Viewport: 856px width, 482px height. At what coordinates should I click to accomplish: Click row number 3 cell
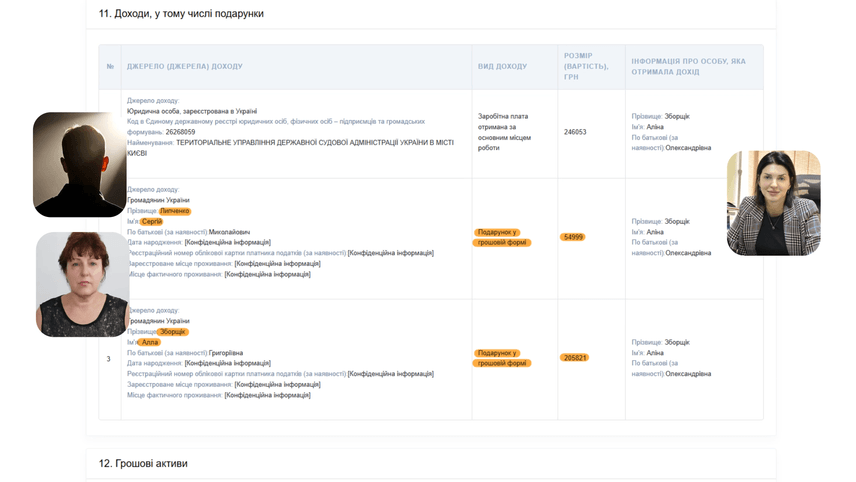pos(109,358)
